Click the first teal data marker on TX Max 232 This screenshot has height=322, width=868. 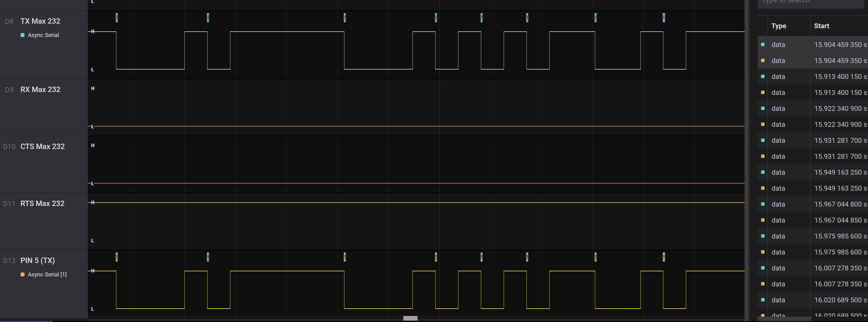[117, 17]
